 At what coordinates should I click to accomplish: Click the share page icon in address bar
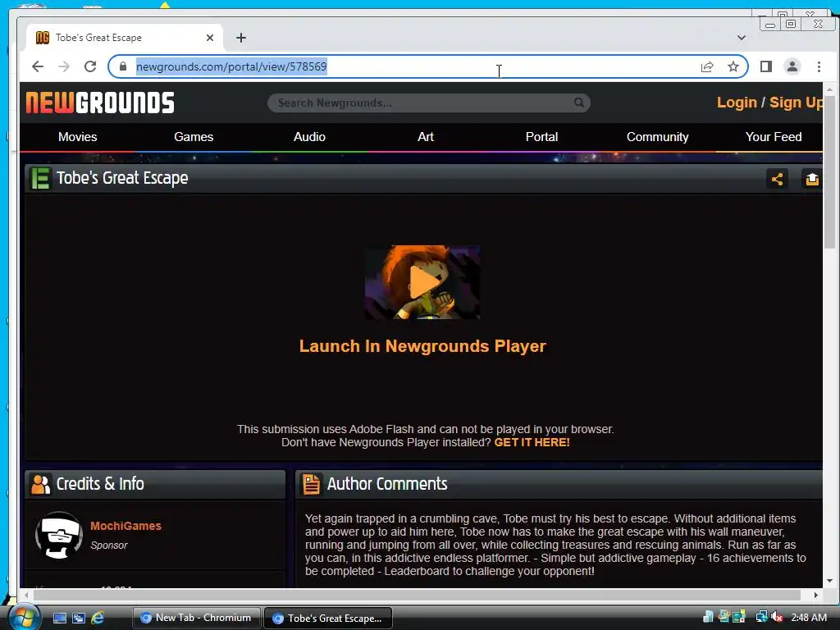click(x=707, y=66)
